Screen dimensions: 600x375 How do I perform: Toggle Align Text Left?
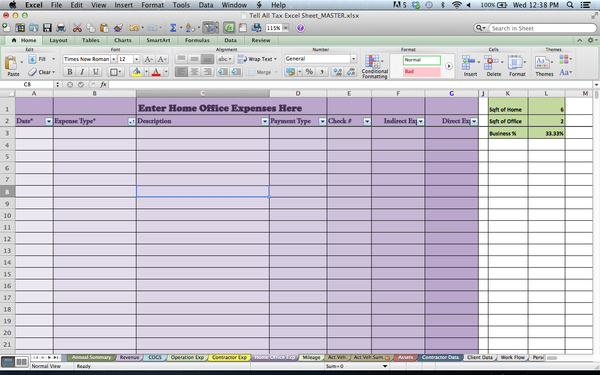tap(181, 72)
